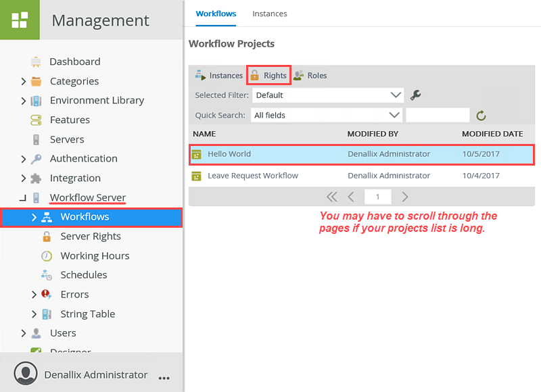
Task: Open the Selected Filter Default dropdown
Action: click(328, 95)
